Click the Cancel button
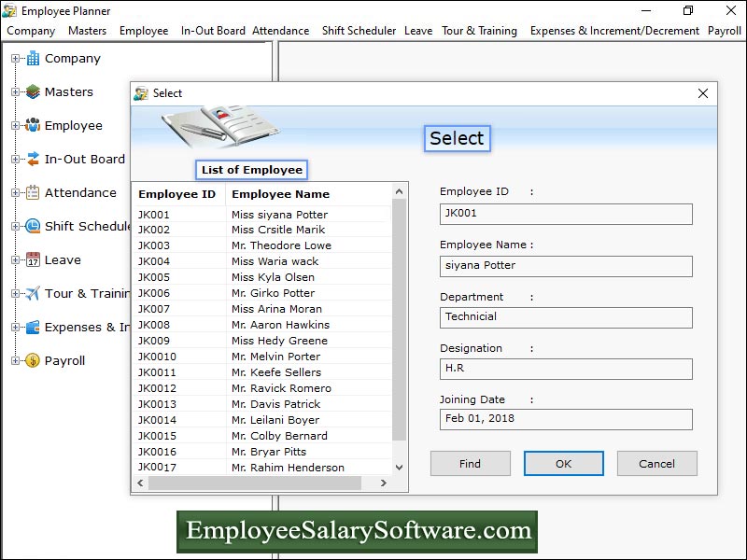747x560 pixels. click(657, 464)
